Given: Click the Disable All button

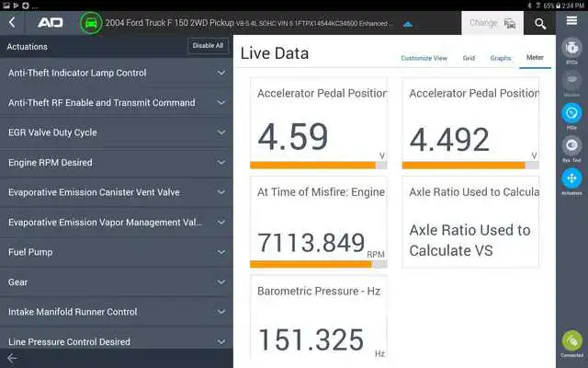Looking at the screenshot, I should [x=208, y=46].
